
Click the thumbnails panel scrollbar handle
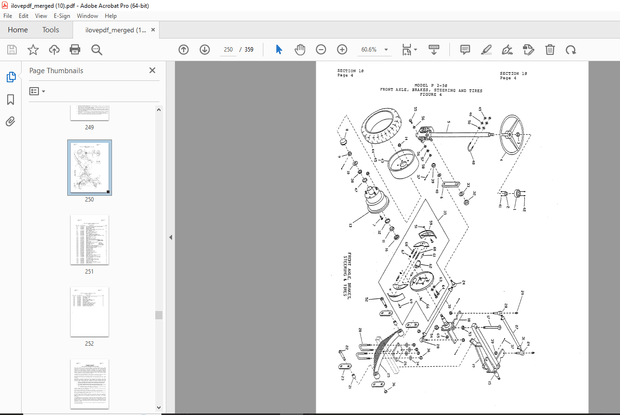(x=159, y=315)
